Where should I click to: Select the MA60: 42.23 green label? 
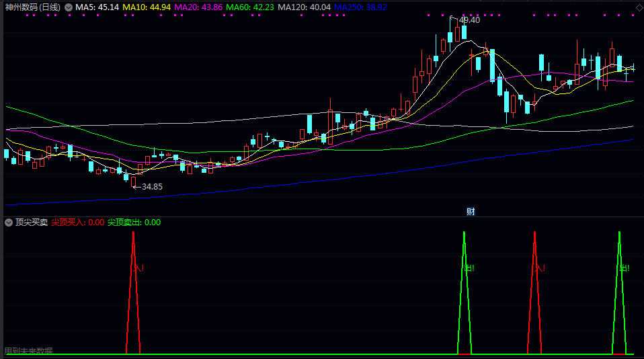pos(249,7)
